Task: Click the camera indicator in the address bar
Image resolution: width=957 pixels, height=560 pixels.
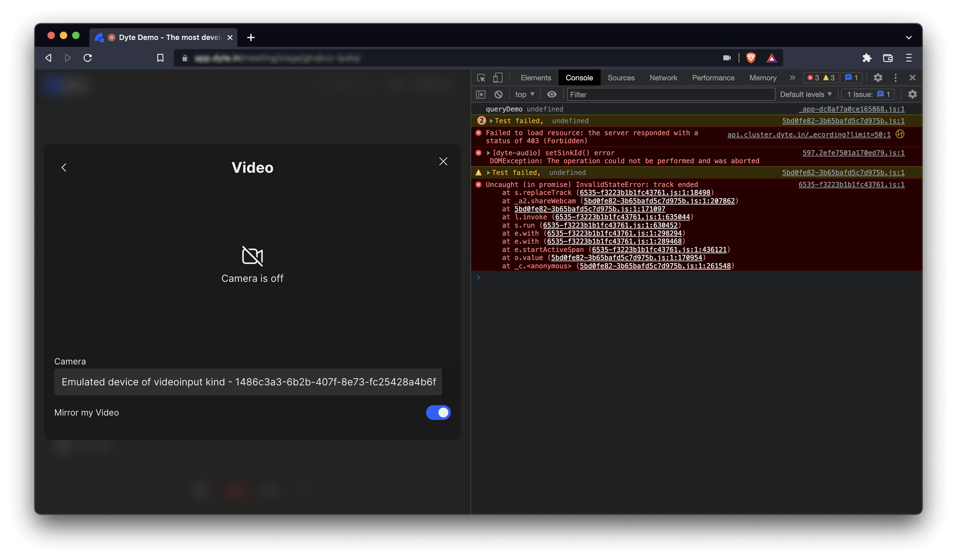Action: pos(727,58)
